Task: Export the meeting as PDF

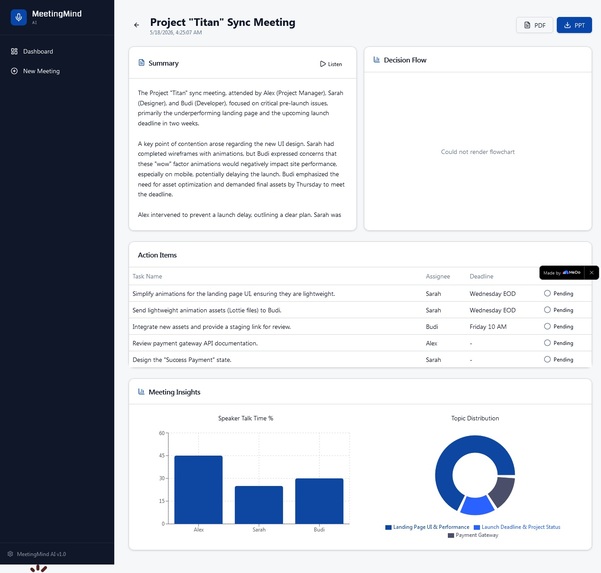Action: 534,25
